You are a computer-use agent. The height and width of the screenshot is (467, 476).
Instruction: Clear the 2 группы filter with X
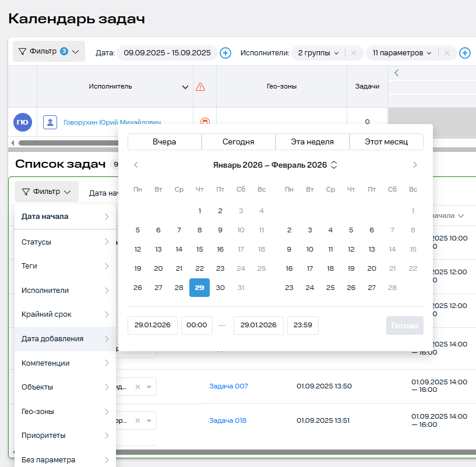click(353, 53)
